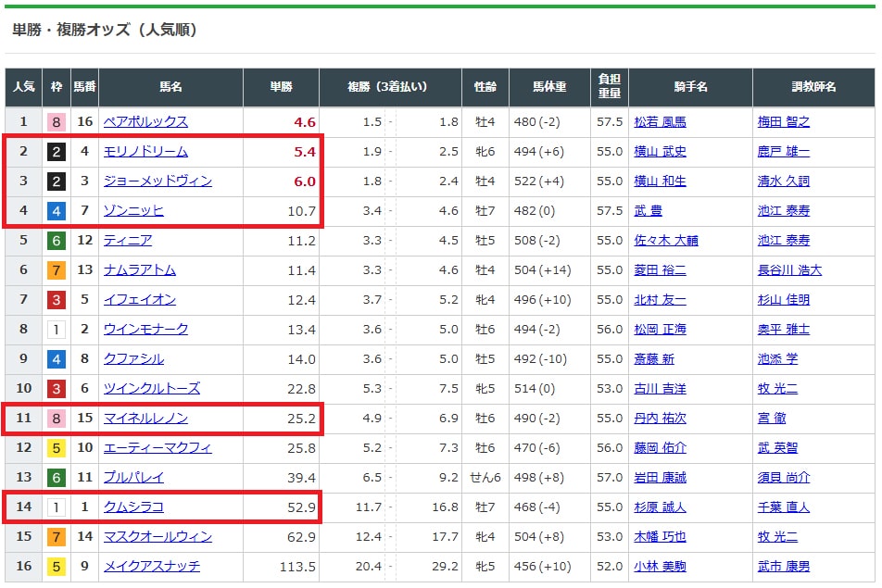Open trainer 武市 康男 page
Image resolution: width=882 pixels, height=588 pixels.
[x=783, y=566]
